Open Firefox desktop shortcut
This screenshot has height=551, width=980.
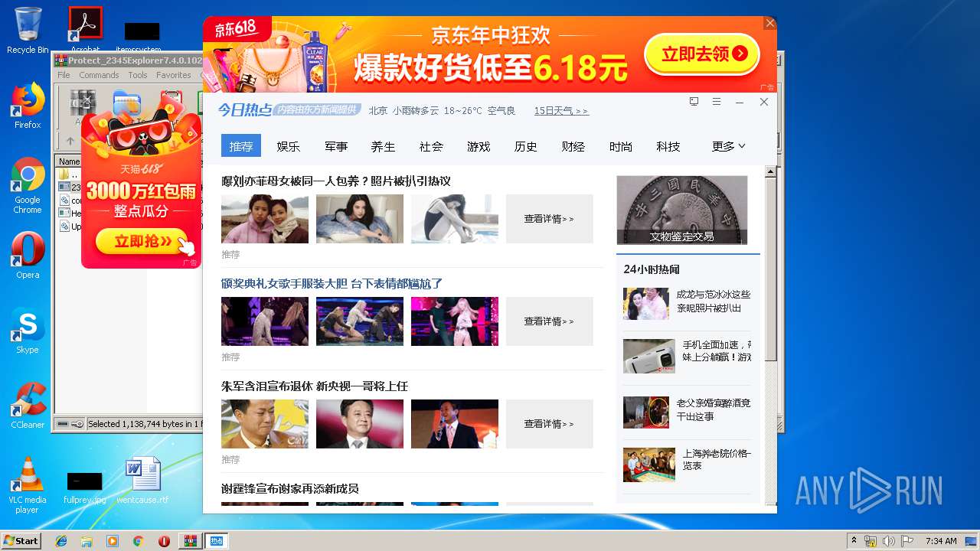28,106
